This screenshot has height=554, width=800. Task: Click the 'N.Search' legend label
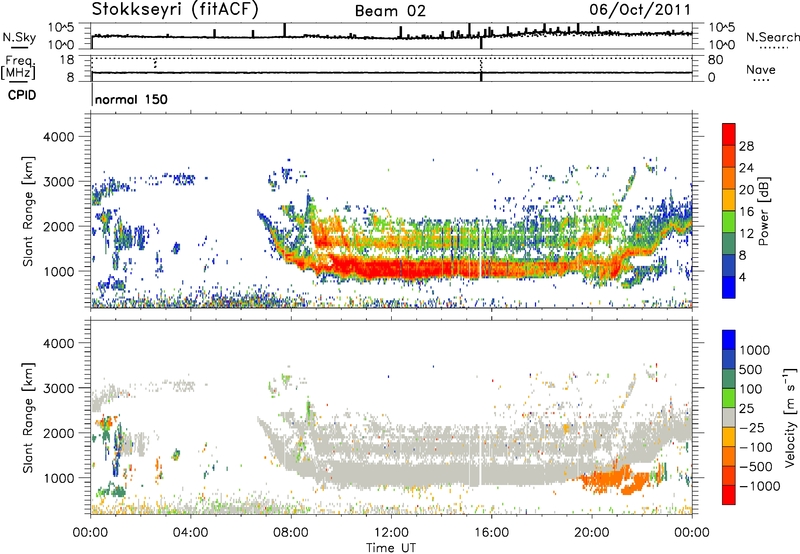pos(773,37)
